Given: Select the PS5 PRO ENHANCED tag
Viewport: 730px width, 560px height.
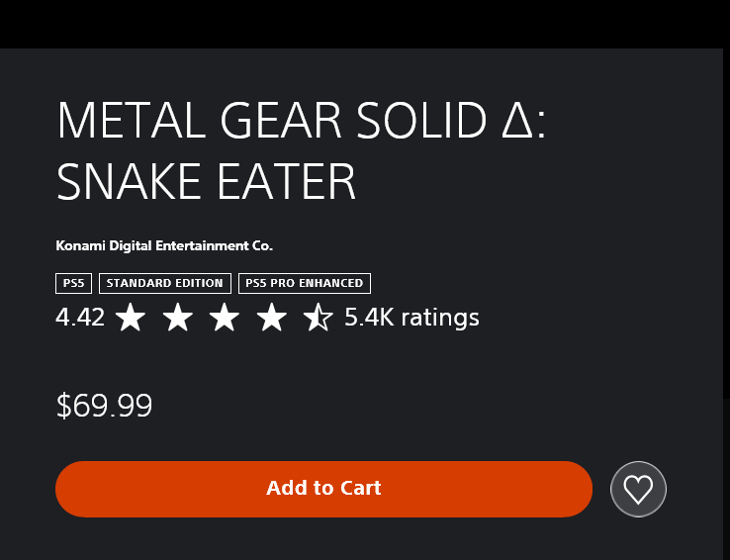Looking at the screenshot, I should [305, 283].
